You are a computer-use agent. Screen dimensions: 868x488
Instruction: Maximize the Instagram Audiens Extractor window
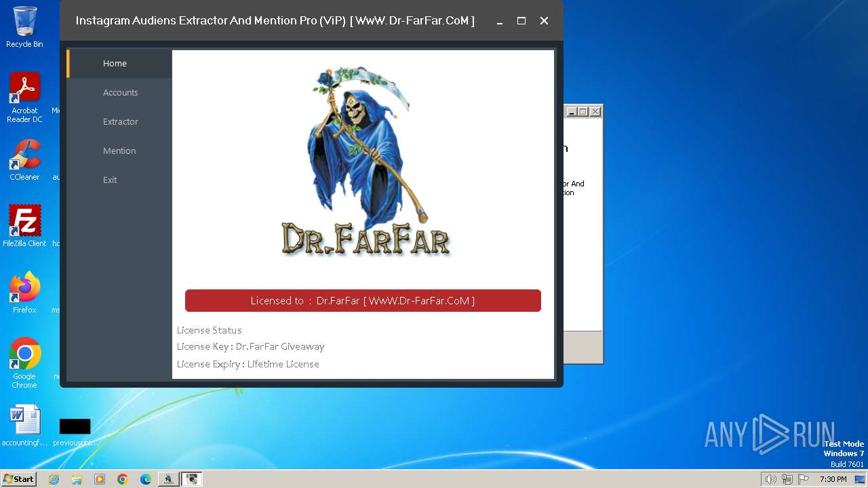coord(521,21)
